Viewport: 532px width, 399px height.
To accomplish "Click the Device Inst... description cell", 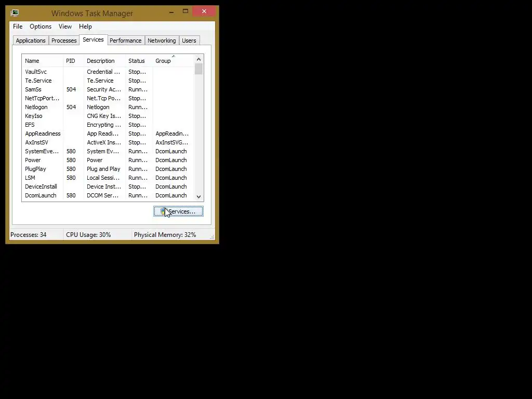I will (104, 187).
